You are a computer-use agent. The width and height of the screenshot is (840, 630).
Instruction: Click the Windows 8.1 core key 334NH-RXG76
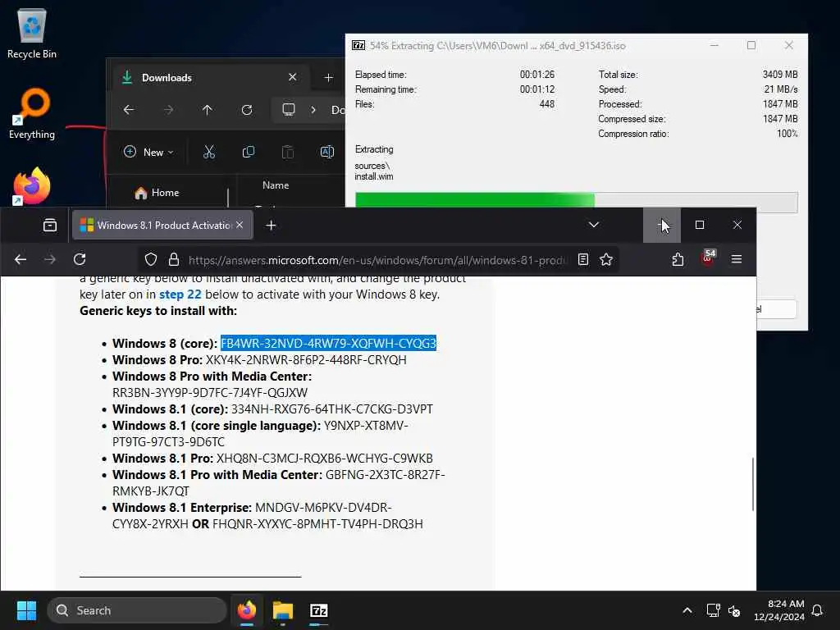(331, 409)
